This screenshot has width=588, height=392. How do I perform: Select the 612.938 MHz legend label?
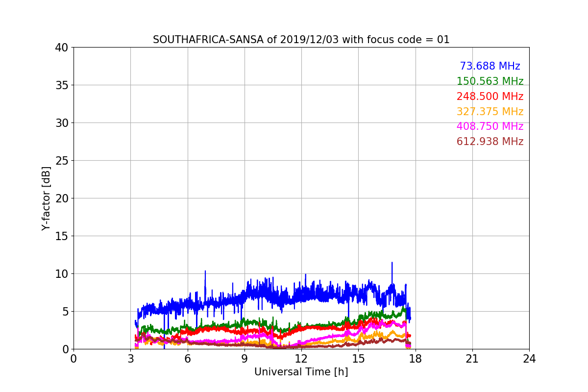coord(490,142)
